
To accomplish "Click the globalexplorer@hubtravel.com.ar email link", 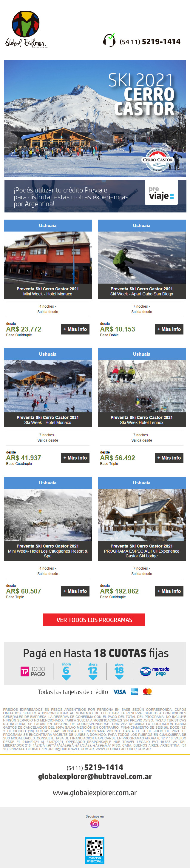I will click(x=95, y=776).
